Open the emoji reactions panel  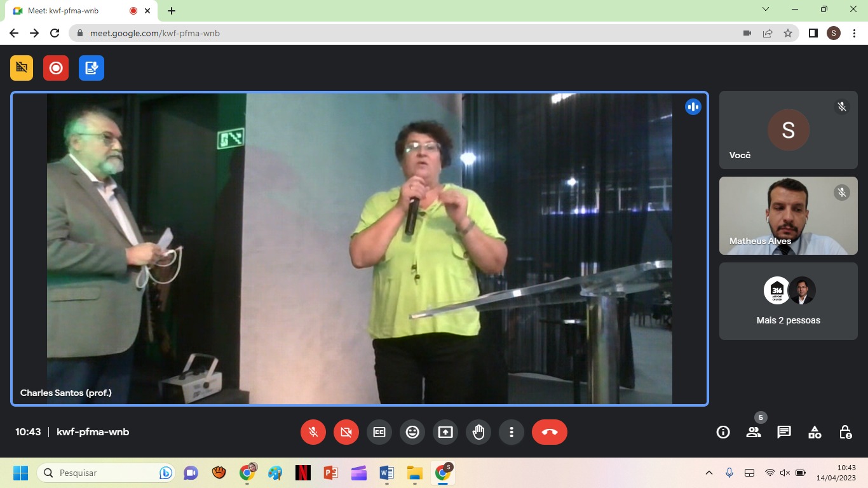coord(412,432)
